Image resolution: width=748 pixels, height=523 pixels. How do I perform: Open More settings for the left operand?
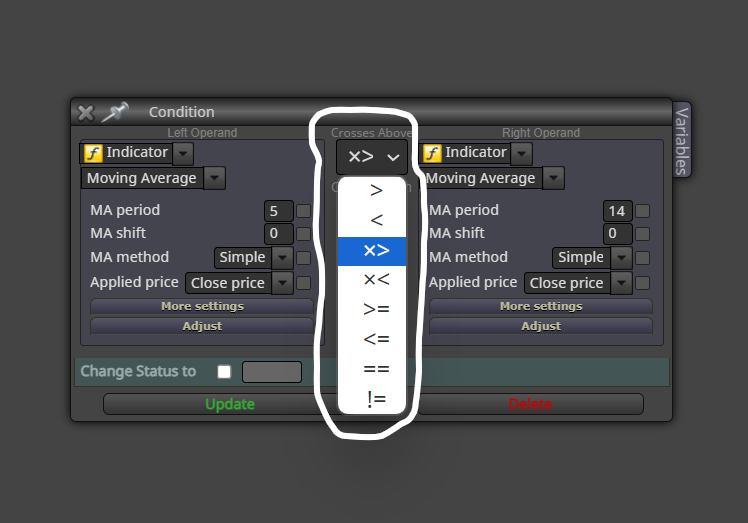click(x=202, y=306)
